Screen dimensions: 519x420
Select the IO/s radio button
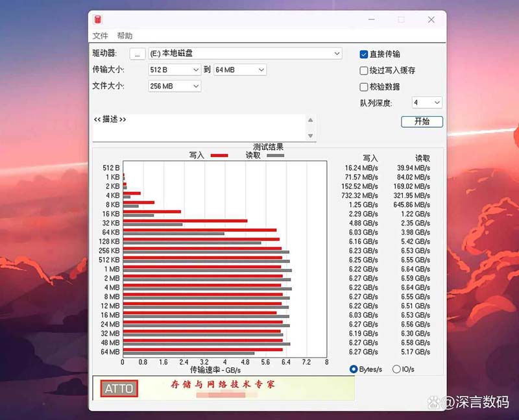point(396,369)
